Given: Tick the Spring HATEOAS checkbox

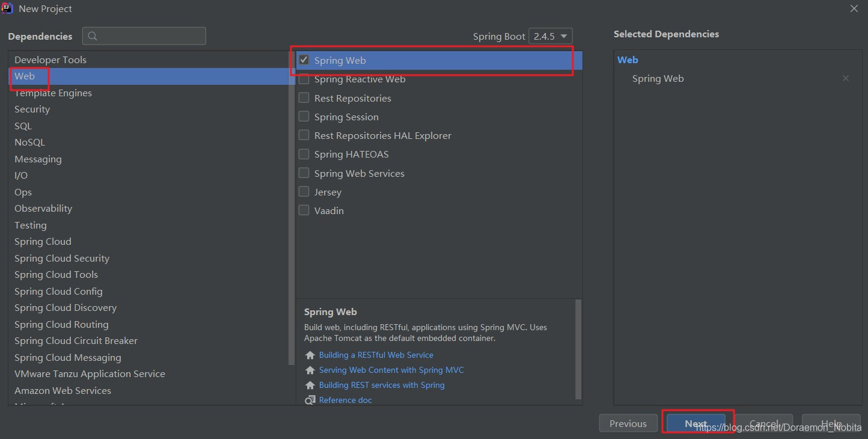Looking at the screenshot, I should 304,155.
